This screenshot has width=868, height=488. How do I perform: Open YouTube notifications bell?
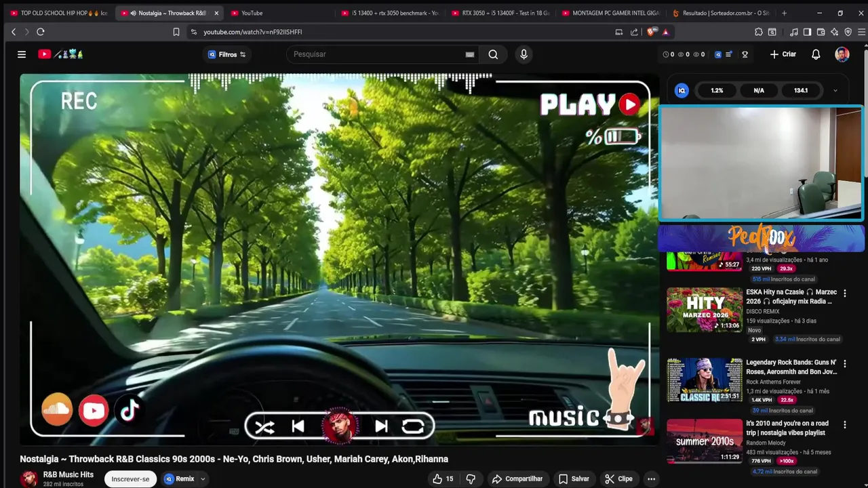pyautogui.click(x=816, y=54)
